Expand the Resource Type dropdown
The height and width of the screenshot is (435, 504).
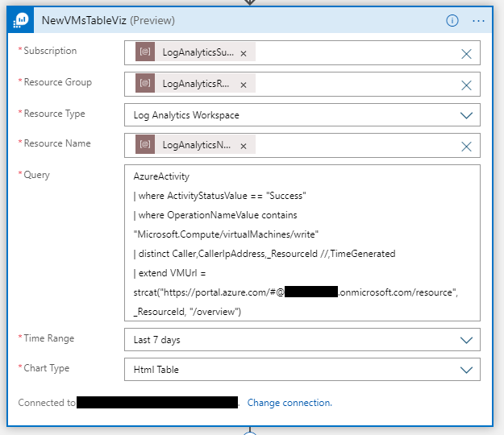pos(466,115)
